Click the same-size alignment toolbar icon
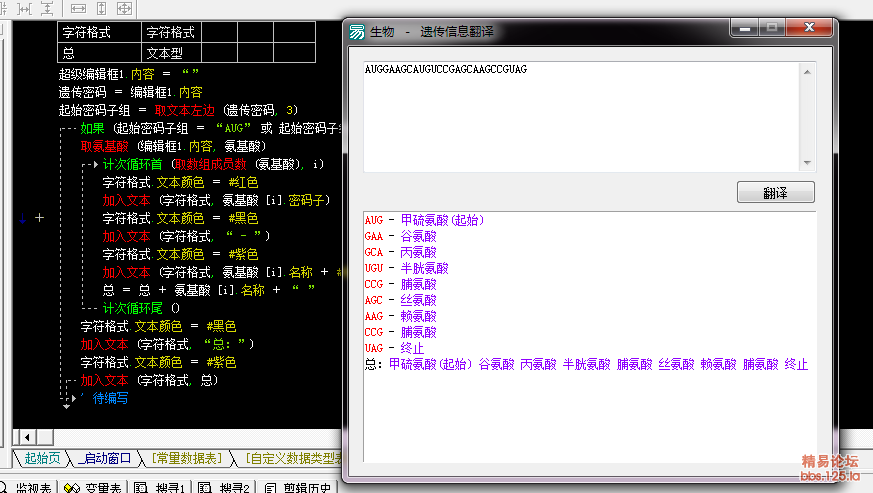The image size is (873, 493). tap(124, 8)
